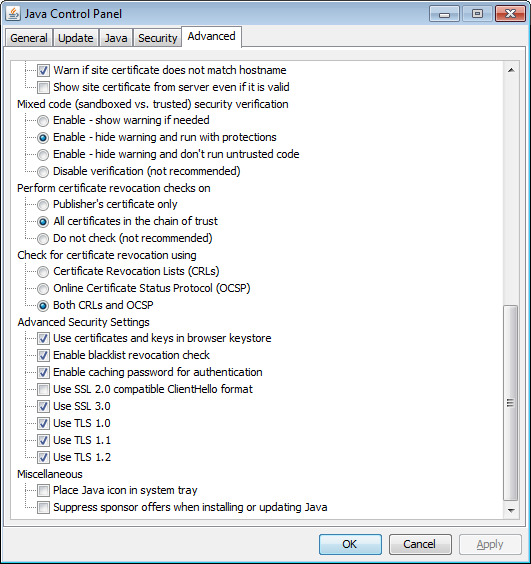The image size is (531, 564).
Task: Choose Publisher's certificate only option
Action: (43, 205)
